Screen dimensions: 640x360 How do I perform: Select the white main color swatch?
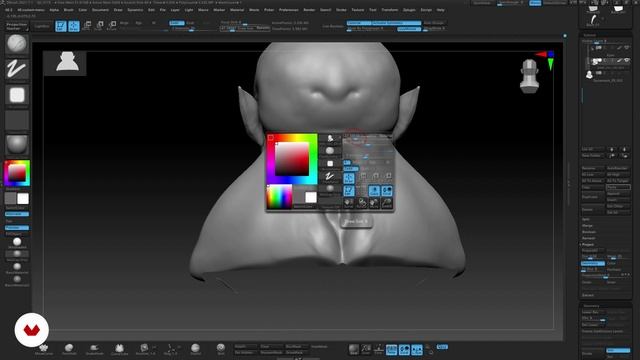coord(23,198)
